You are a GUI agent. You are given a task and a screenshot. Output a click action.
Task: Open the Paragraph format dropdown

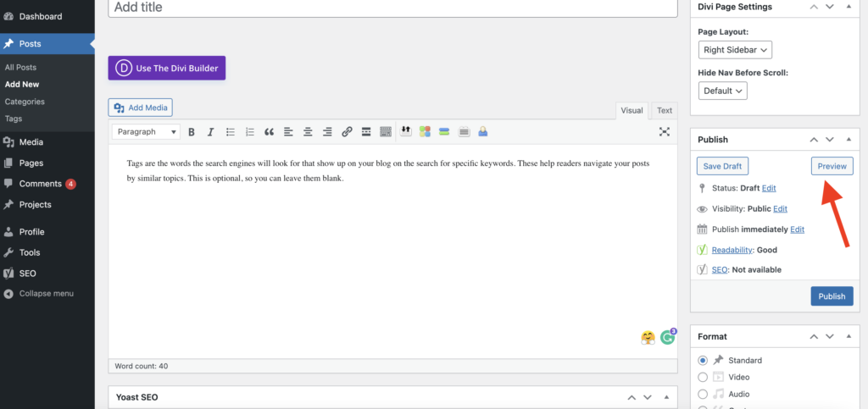pos(147,132)
